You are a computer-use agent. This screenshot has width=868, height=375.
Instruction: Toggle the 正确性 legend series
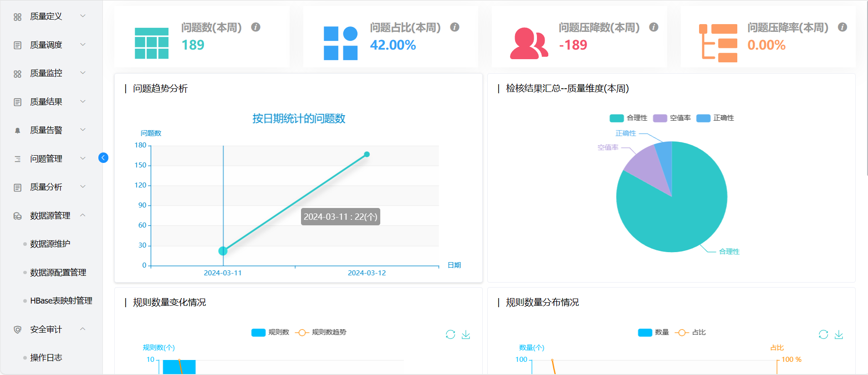[715, 118]
